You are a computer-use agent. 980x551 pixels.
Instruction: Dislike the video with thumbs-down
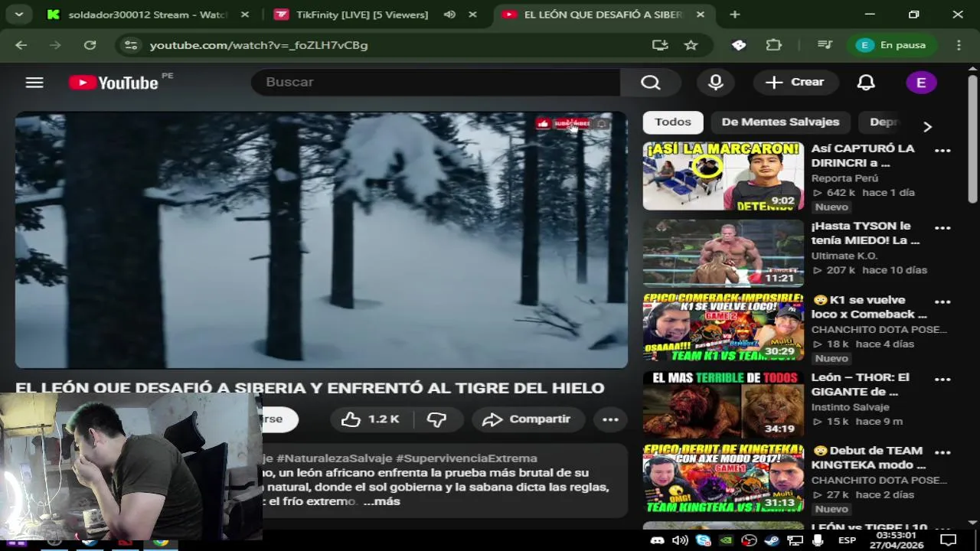tap(437, 419)
